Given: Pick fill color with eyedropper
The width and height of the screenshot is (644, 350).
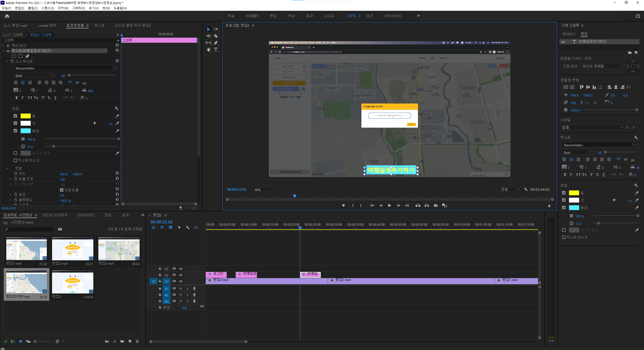Looking at the screenshot, I should click(117, 116).
